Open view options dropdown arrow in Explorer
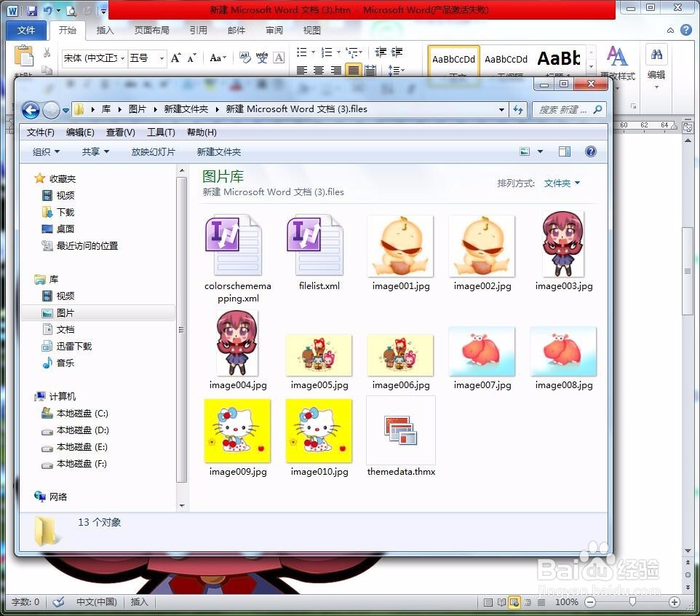The width and height of the screenshot is (700, 616). point(540,151)
